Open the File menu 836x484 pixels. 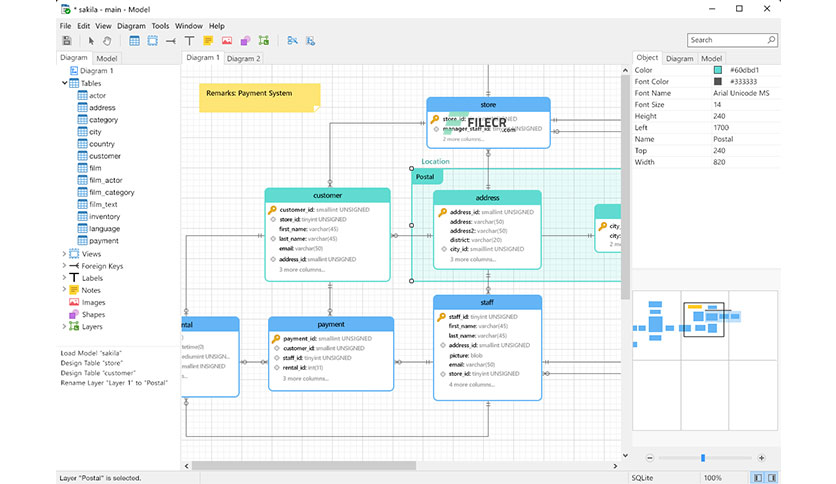65,26
